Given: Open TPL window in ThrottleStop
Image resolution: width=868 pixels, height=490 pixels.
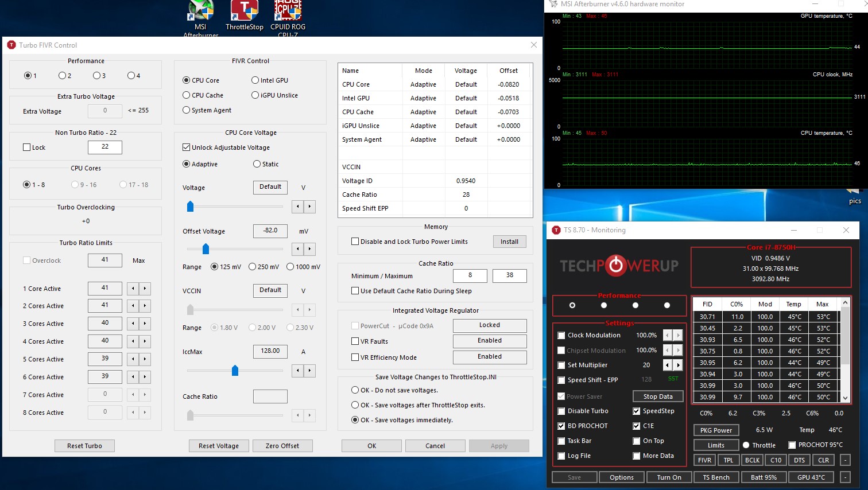Looking at the screenshot, I should [x=728, y=460].
